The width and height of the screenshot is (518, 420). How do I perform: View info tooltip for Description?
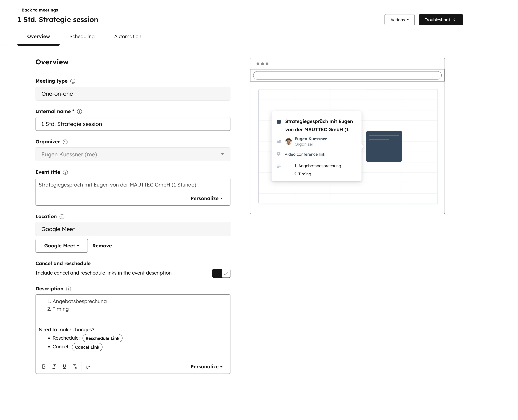(69, 289)
